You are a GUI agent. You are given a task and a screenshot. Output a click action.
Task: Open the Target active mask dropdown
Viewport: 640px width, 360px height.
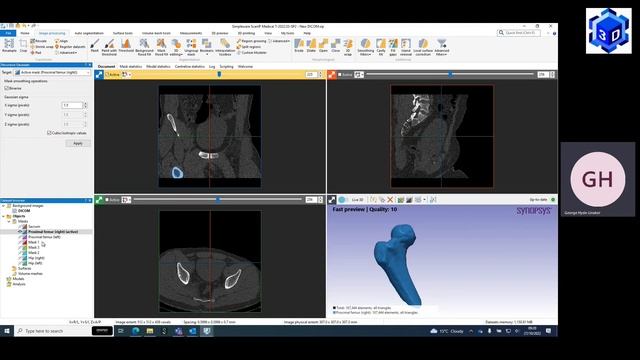[52, 72]
